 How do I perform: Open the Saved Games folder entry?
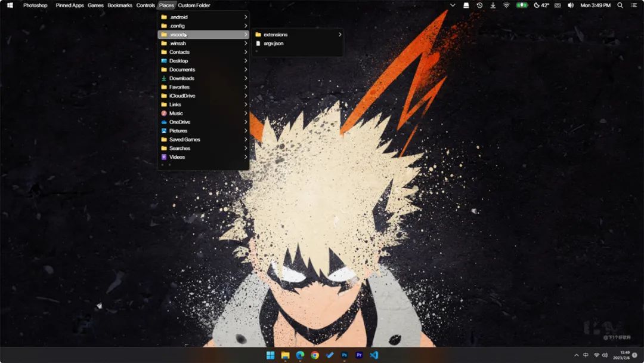pos(203,139)
